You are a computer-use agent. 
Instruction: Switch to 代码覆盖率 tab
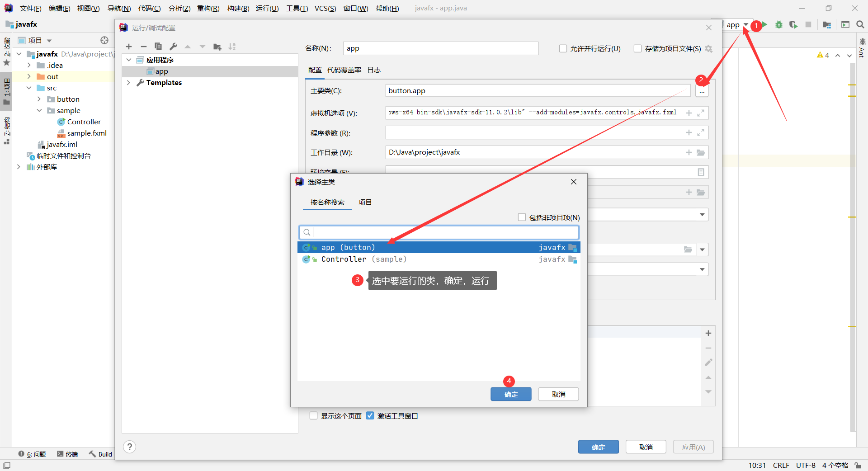[344, 70]
